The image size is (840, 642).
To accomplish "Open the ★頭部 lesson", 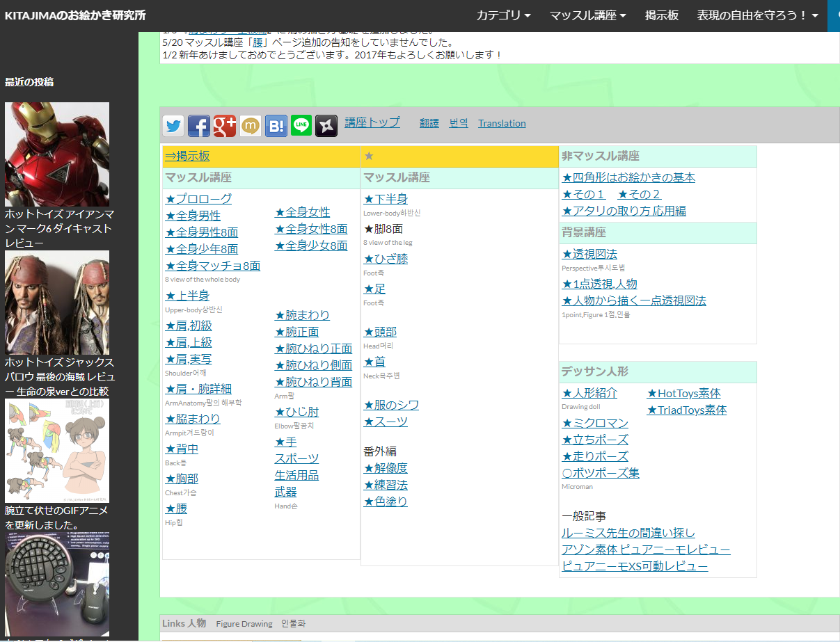I will [380, 332].
